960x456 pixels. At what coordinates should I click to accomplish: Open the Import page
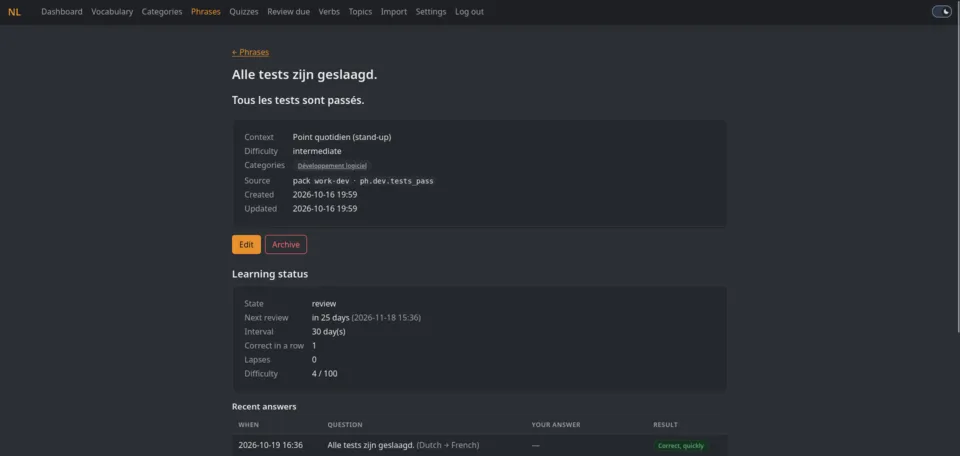(394, 12)
